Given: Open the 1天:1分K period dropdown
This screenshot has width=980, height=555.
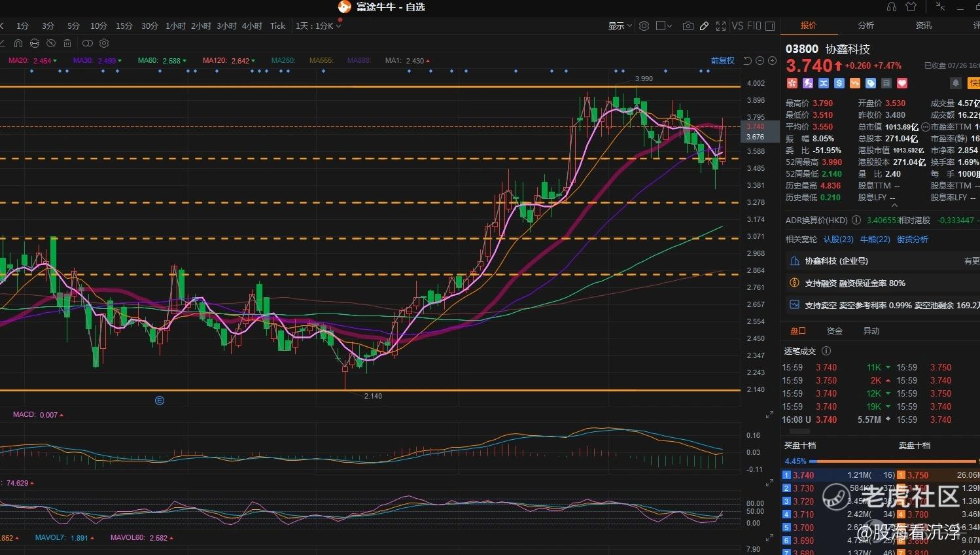Looking at the screenshot, I should click(319, 26).
